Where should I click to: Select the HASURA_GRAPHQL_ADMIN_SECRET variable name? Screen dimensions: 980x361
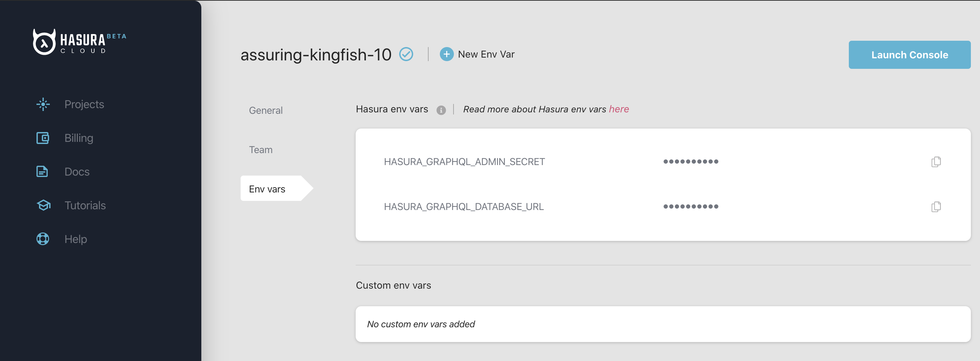[x=464, y=162]
